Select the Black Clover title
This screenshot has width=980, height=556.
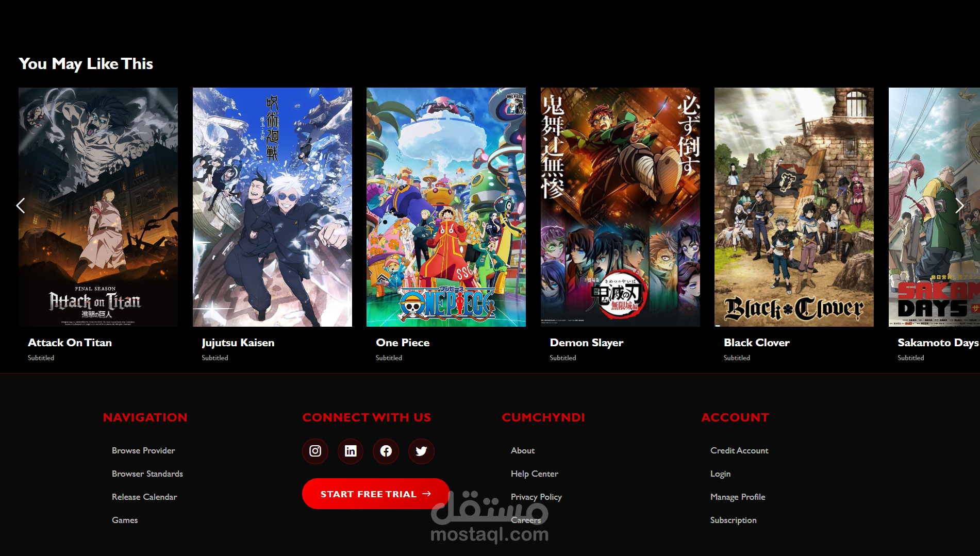click(x=756, y=343)
